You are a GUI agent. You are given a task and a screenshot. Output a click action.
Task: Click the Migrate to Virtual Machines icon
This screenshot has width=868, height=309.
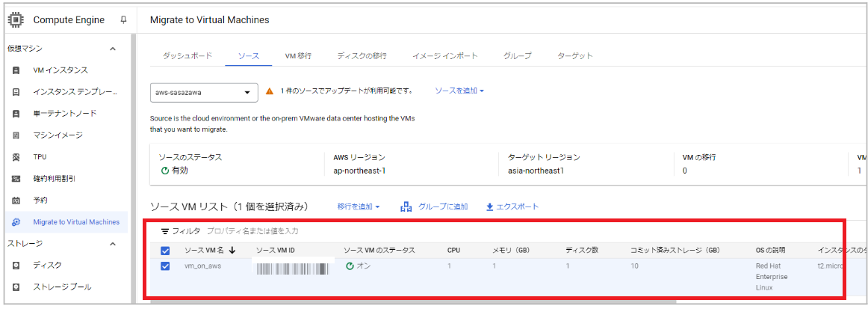point(16,222)
